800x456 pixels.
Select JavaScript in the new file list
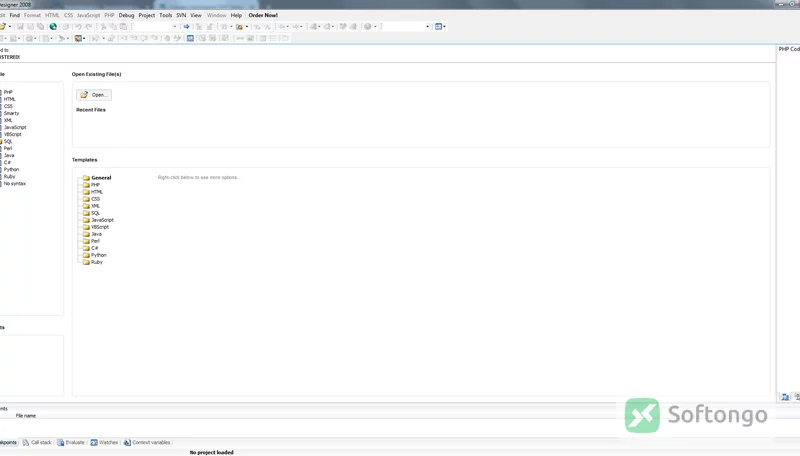pos(15,128)
